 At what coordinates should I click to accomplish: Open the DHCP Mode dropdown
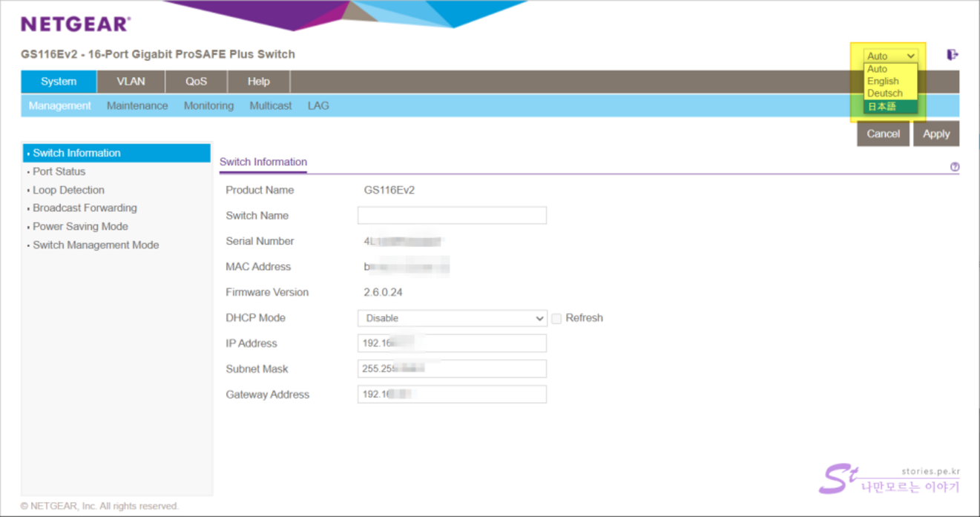pos(452,318)
